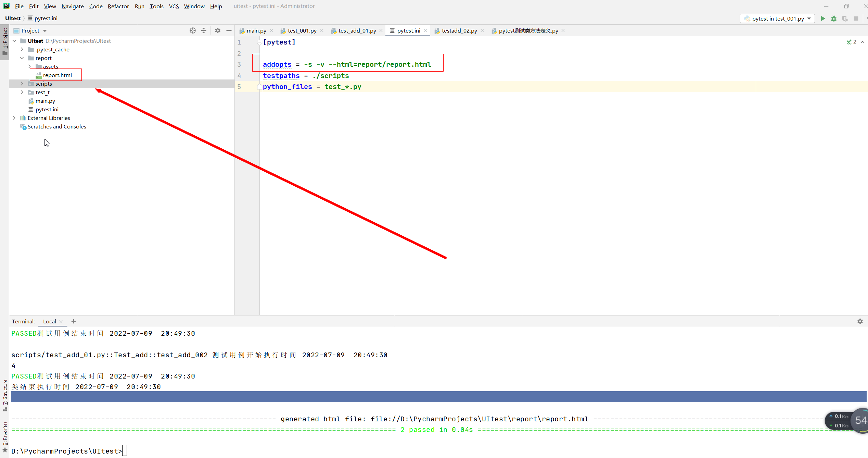Click the Debug bug icon
Screen dimensions: 868x458
[x=834, y=18]
